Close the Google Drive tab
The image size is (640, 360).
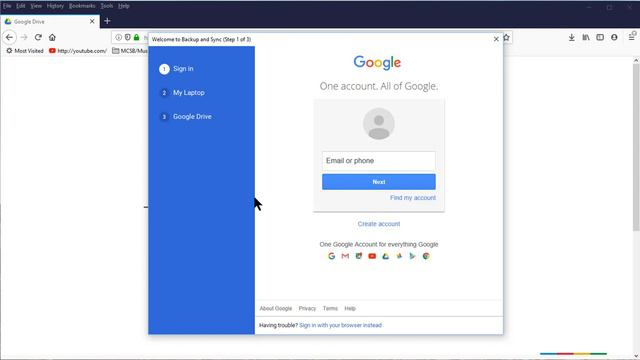tap(92, 22)
